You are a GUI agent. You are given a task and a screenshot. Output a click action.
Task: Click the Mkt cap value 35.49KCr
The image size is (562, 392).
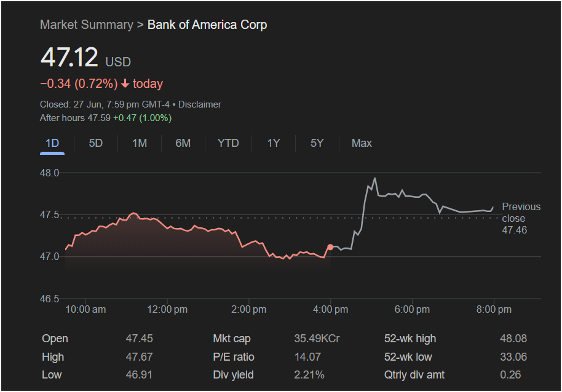coord(317,339)
